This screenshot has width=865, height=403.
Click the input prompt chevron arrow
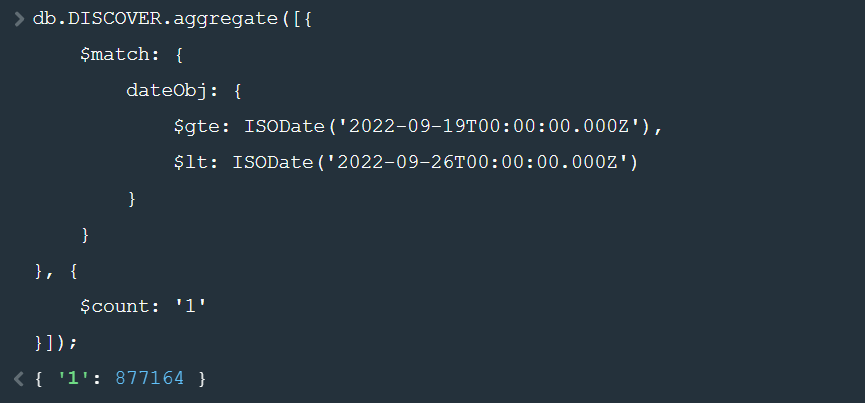pos(18,20)
